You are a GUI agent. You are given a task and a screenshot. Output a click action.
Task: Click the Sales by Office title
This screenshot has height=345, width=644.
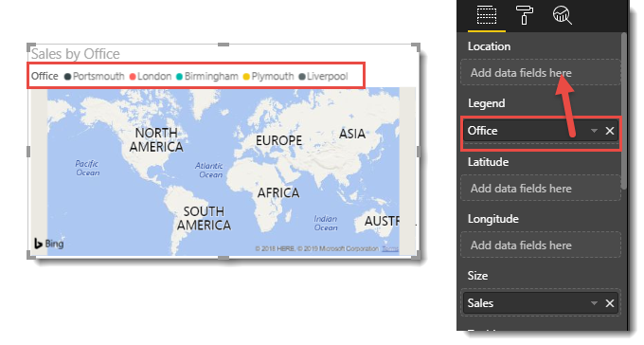coord(76,54)
